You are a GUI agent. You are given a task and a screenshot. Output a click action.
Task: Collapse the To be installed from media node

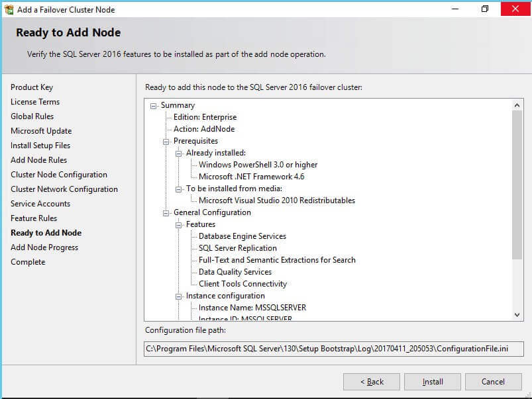click(x=178, y=189)
